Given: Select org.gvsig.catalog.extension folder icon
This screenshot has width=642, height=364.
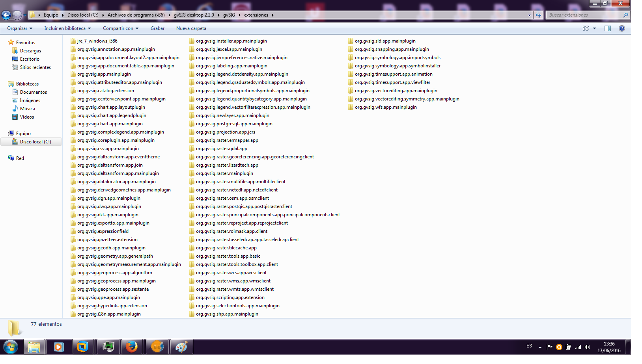Looking at the screenshot, I should click(x=73, y=91).
